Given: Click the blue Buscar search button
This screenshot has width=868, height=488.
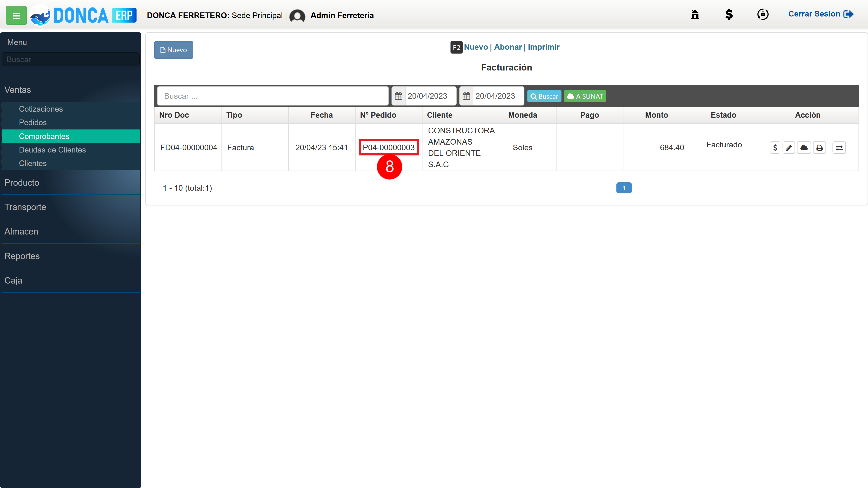Looking at the screenshot, I should 544,96.
